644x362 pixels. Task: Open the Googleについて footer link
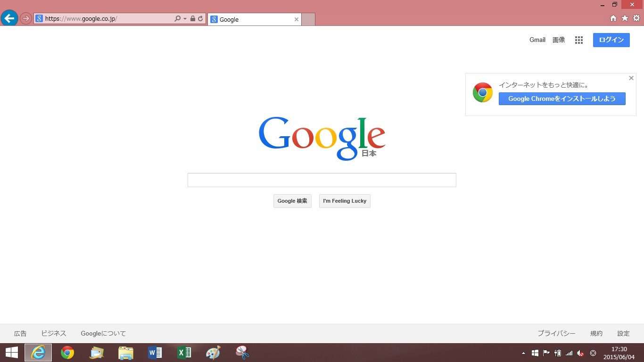[103, 333]
